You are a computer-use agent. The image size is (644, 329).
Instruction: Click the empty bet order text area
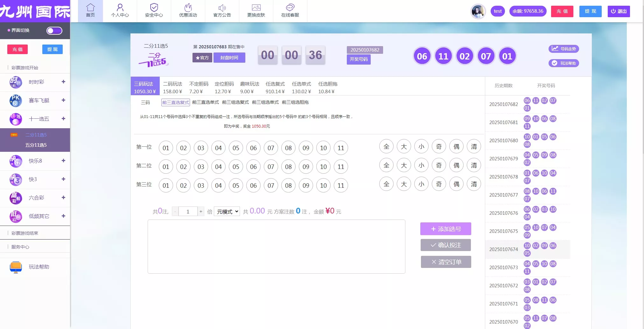[276, 247]
